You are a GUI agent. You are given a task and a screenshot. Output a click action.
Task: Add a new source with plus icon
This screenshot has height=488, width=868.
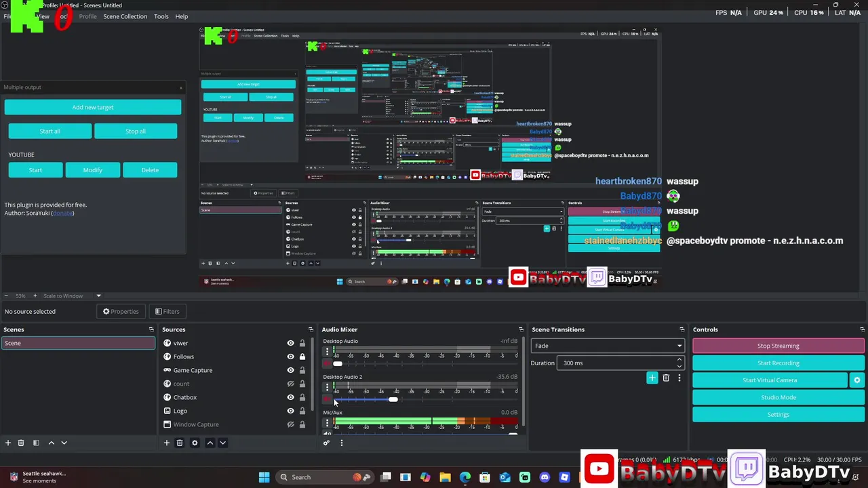coord(166,443)
